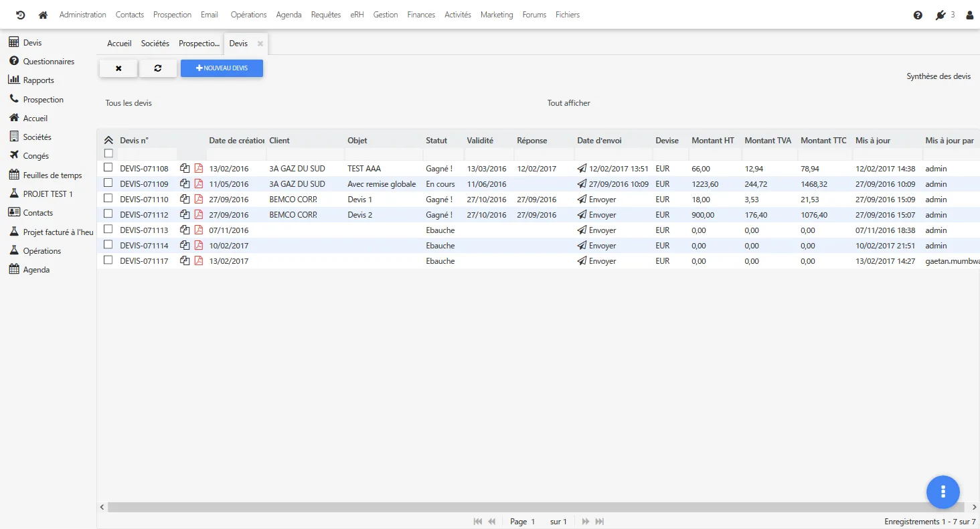Duplicate quote DEVIS-071112
Screen dimensions: 980x529
pyautogui.click(x=185, y=215)
